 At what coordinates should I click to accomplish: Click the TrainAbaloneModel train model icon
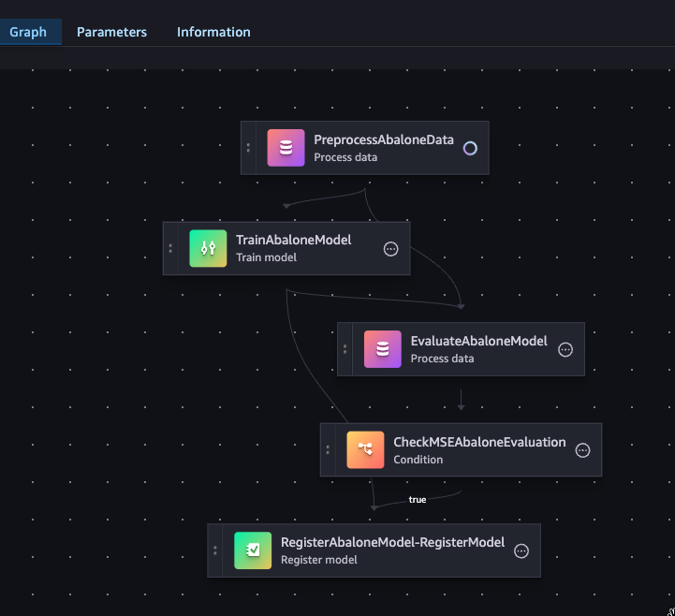click(x=208, y=248)
